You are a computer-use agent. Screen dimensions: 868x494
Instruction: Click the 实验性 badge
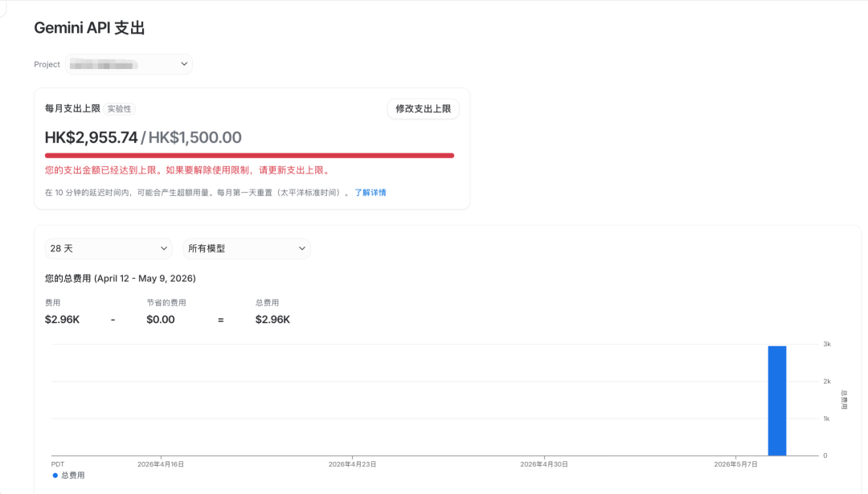coord(120,109)
